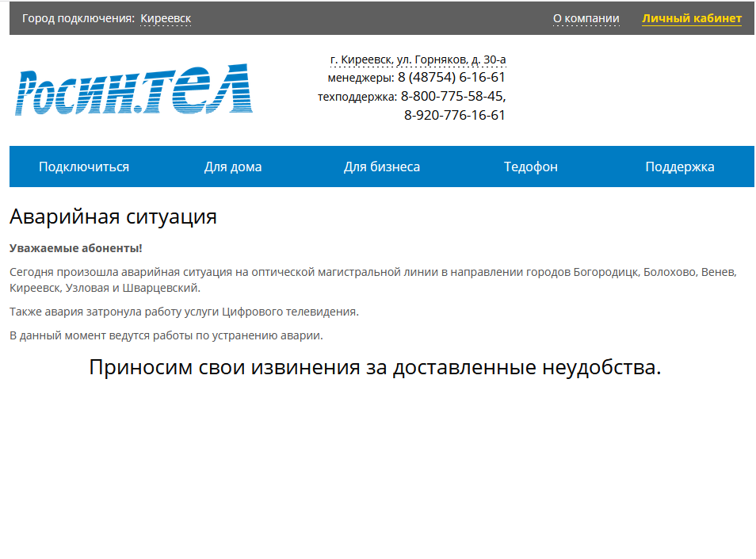This screenshot has width=756, height=559.
Task: Select the Подключиться menu item
Action: coord(84,167)
